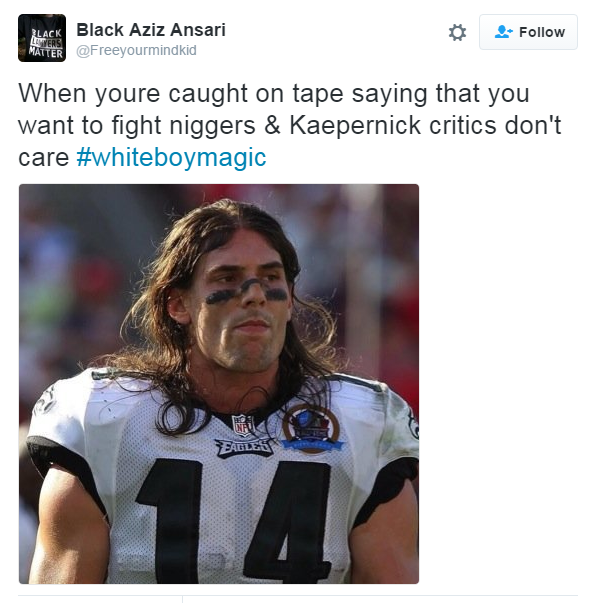Click the word care before the hashtag
The image size is (595, 603).
(x=43, y=158)
